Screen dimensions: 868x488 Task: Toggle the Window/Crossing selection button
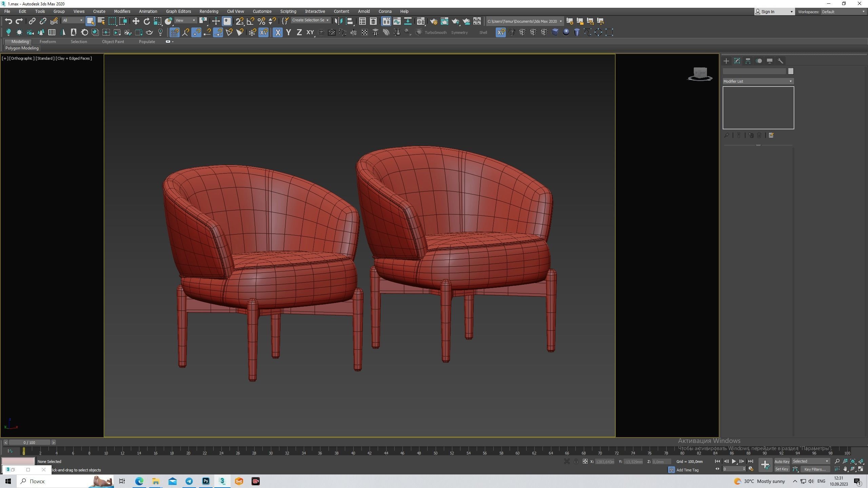pyautogui.click(x=123, y=21)
